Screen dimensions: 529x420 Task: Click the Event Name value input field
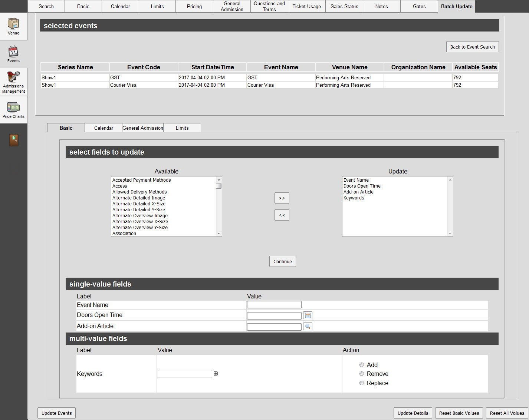[274, 305]
